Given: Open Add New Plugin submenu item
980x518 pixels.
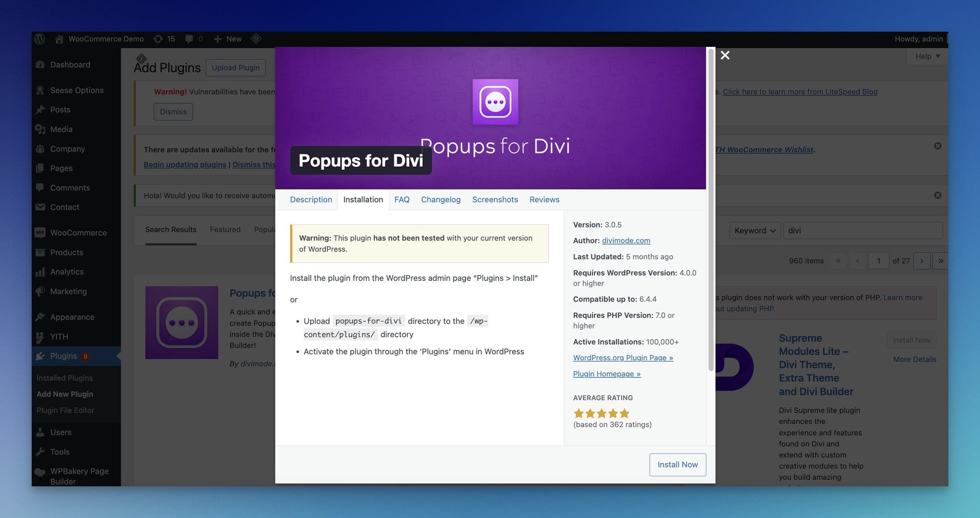Looking at the screenshot, I should tap(65, 394).
